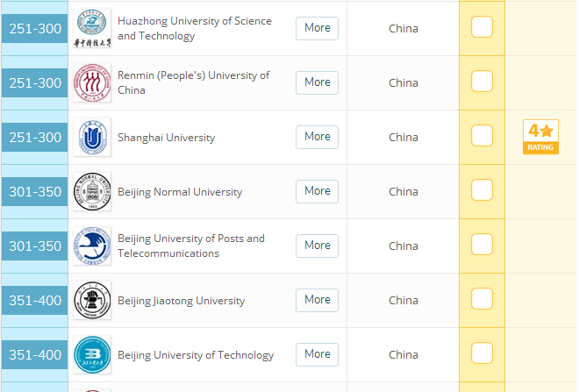Expand More details for Renmin University
The image size is (579, 392).
317,82
